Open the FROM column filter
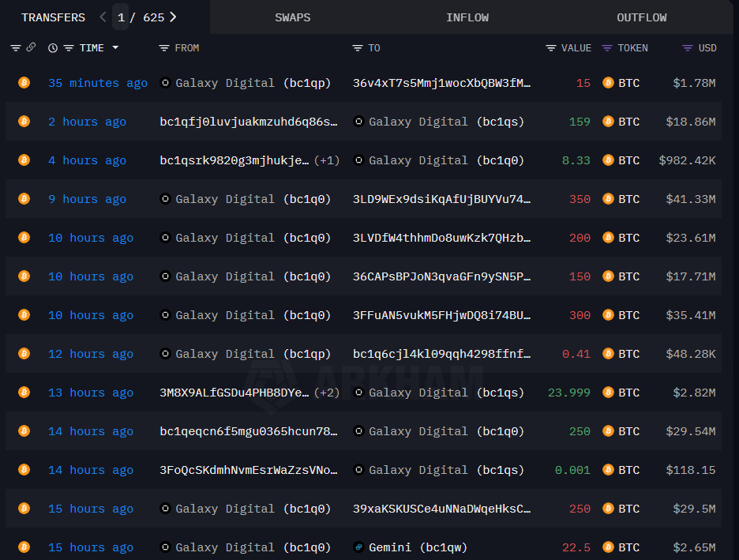This screenshot has height=560, width=739. coord(164,48)
